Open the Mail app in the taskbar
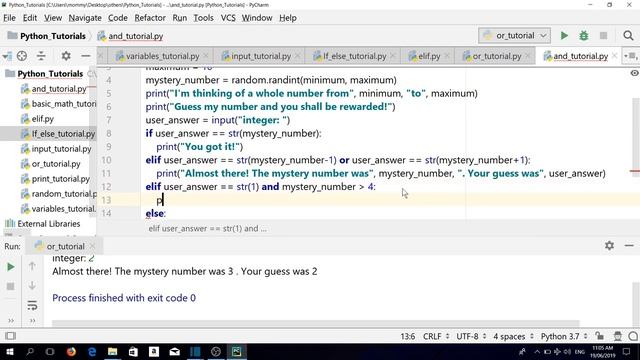This screenshot has height=360, width=640. (174, 351)
